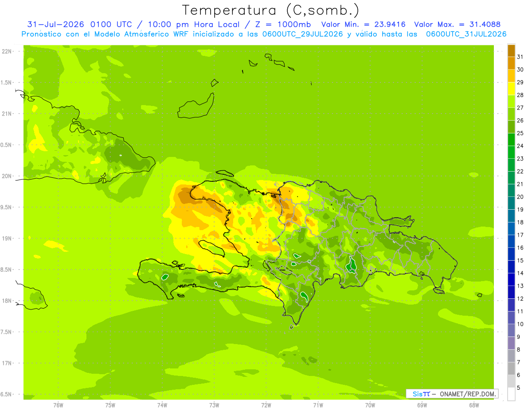Click the valid-until time "0600UTC_31JUL2026"
Screen dimensions: 532x411
pyautogui.click(x=466, y=34)
